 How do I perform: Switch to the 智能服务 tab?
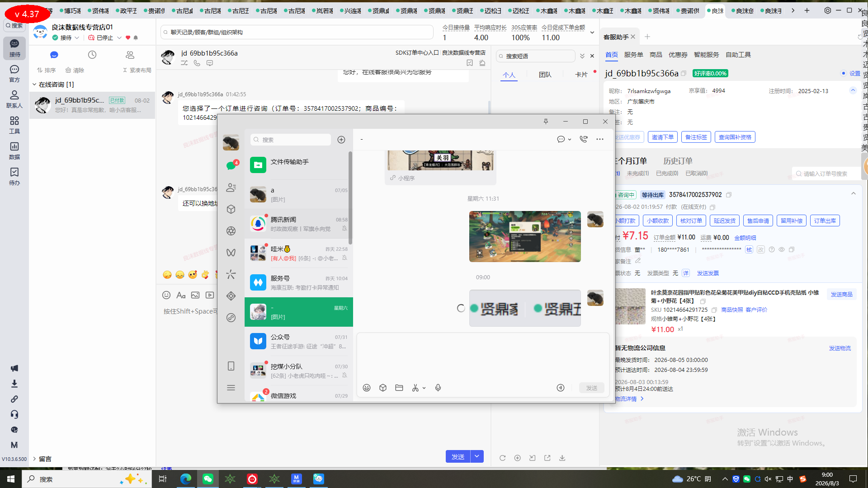pyautogui.click(x=706, y=55)
